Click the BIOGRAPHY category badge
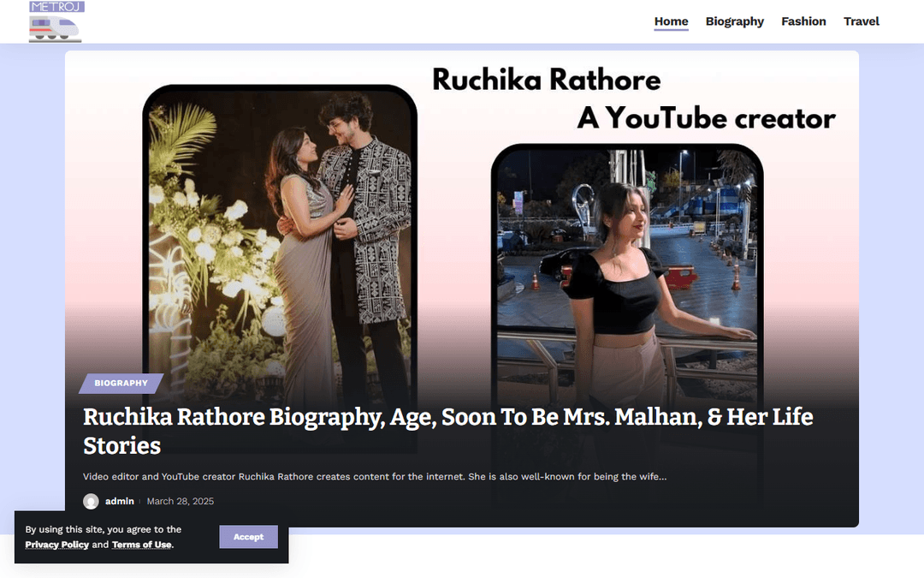 121,384
